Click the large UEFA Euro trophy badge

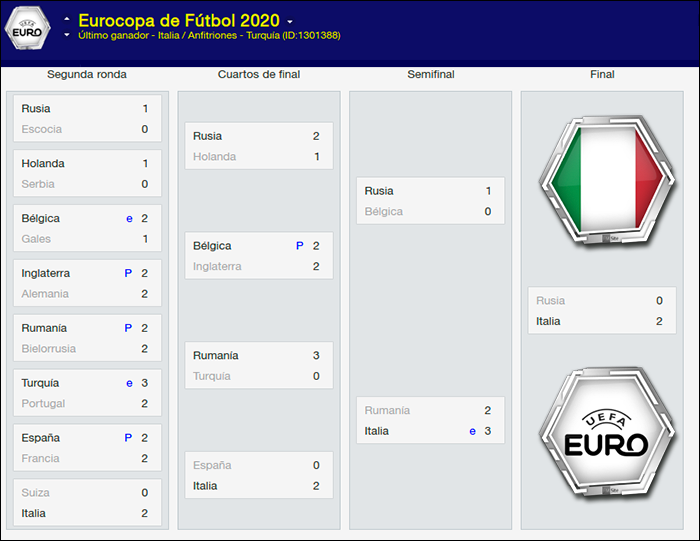point(607,433)
